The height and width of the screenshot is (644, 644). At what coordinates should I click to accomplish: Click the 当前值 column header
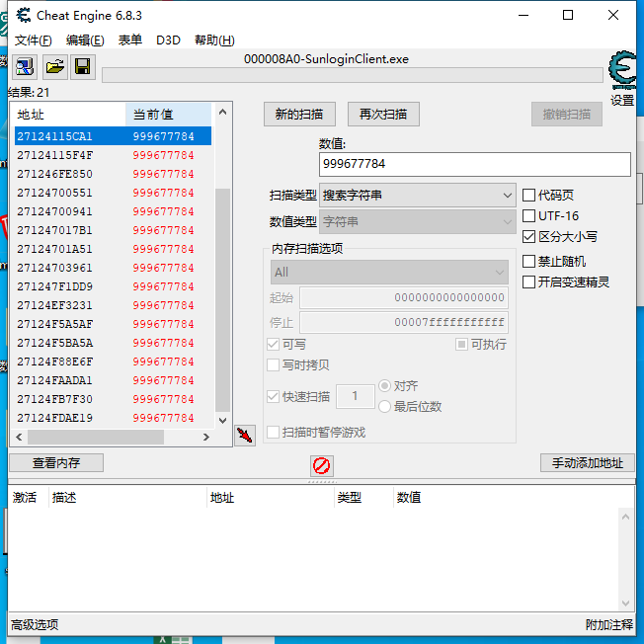coord(168,115)
